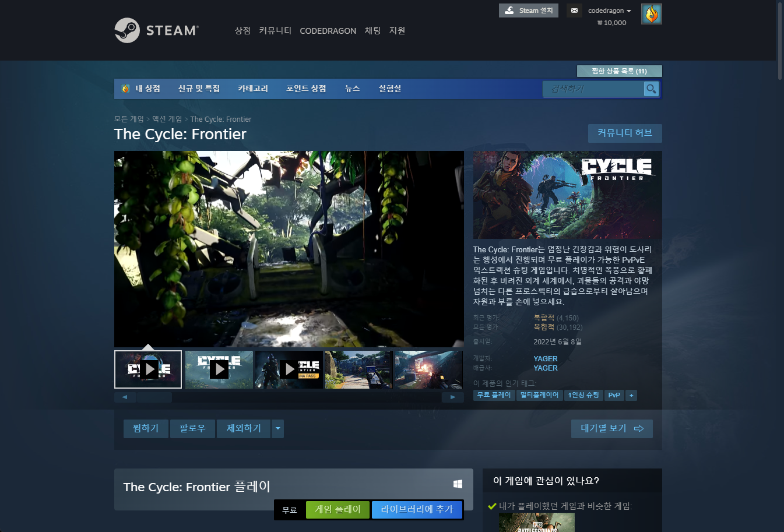
Task: Open 찜한 상품 목록 (11)
Action: coord(619,71)
